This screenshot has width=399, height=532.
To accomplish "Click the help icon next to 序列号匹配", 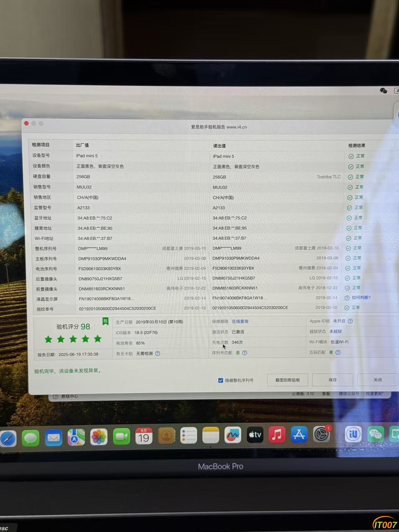I will 245,353.
